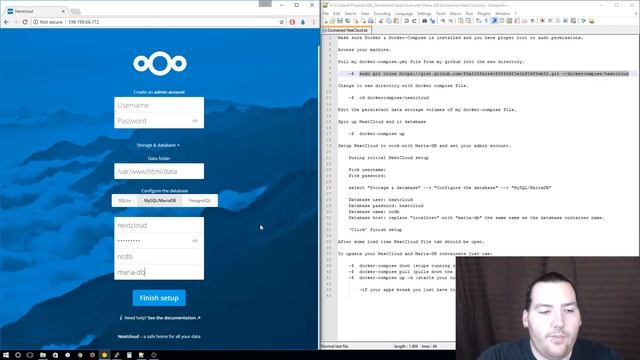Open the Windows Start menu

(6, 355)
